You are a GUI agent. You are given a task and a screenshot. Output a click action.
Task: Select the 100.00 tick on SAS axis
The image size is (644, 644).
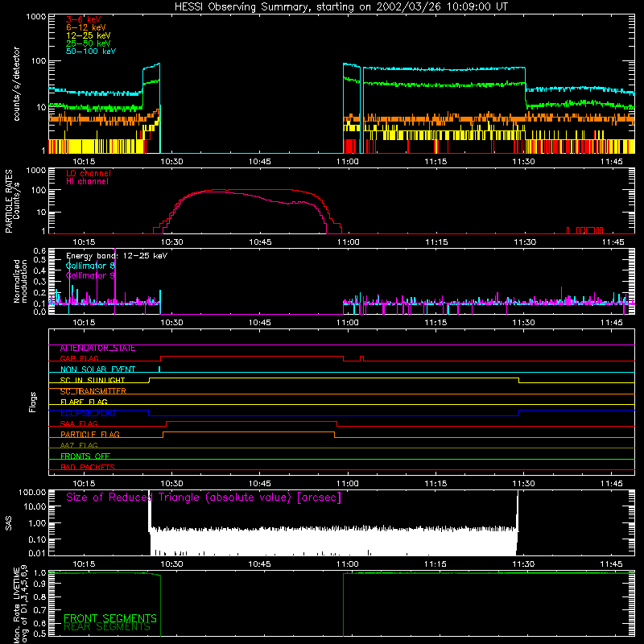pyautogui.click(x=32, y=492)
